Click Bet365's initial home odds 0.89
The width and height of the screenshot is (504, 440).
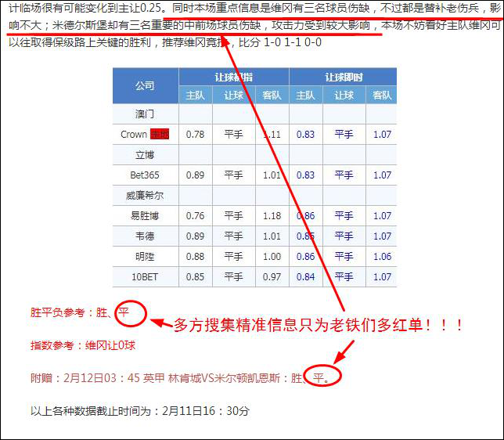pyautogui.click(x=195, y=175)
